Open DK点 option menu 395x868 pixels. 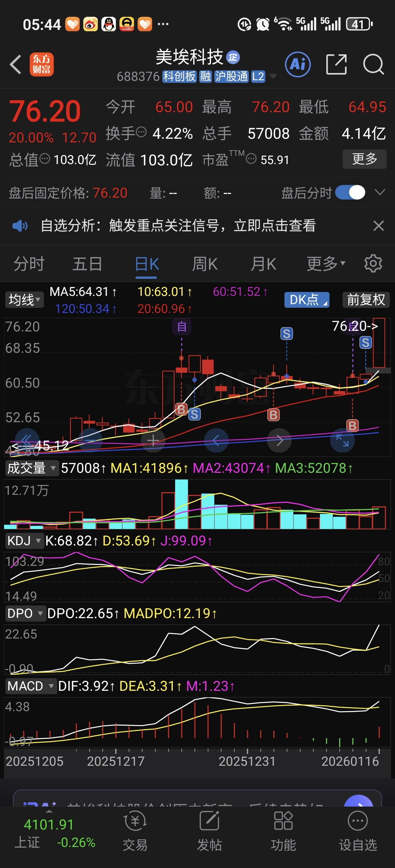[x=307, y=300]
